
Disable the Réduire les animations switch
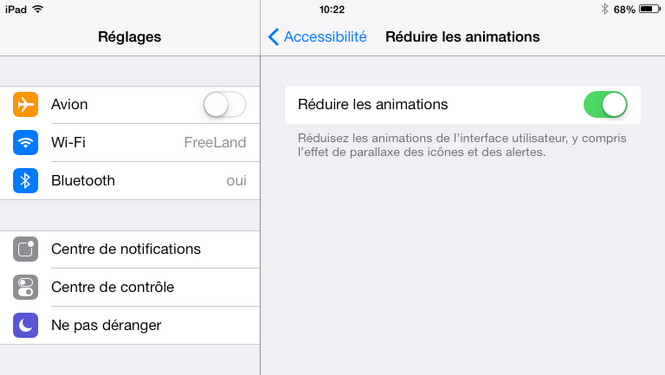tap(606, 104)
